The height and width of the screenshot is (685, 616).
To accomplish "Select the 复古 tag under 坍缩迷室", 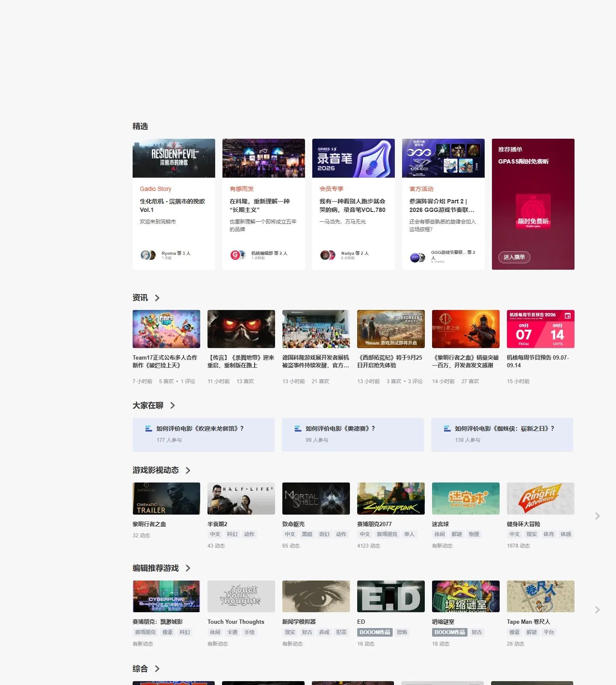I will [477, 632].
